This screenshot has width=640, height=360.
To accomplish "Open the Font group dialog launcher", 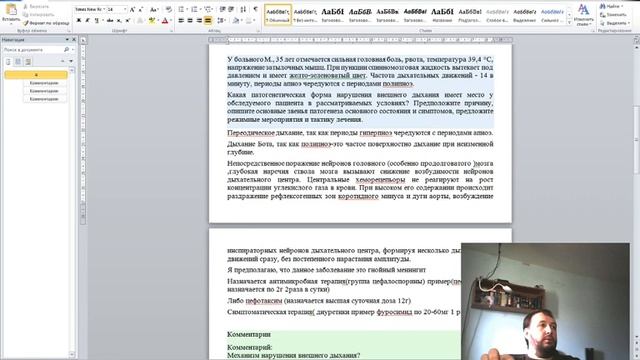I will click(171, 31).
